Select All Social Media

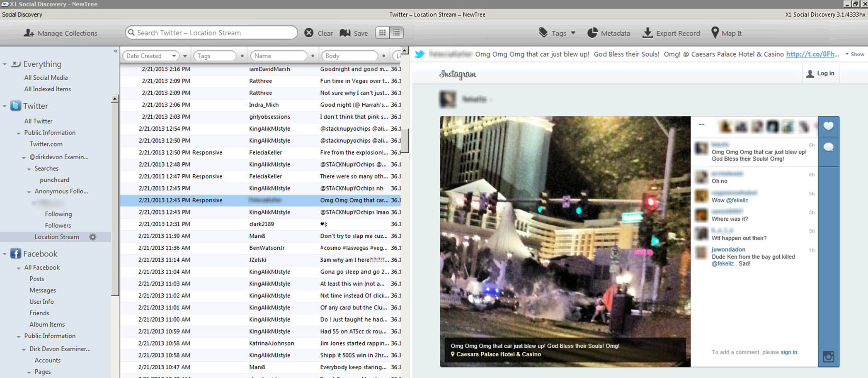[x=46, y=78]
